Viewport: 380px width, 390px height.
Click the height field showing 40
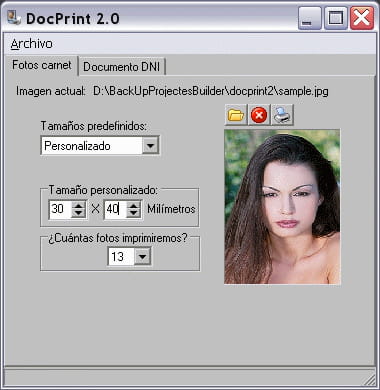115,209
